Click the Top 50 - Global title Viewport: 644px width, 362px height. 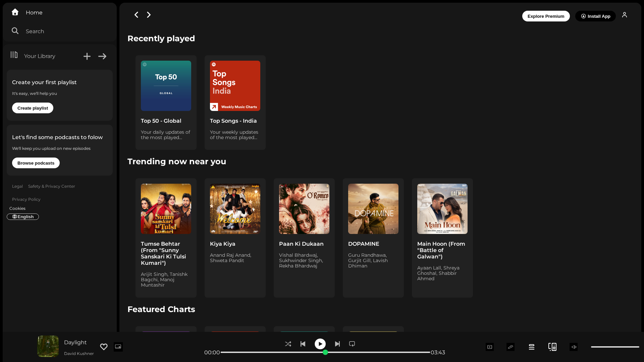(x=161, y=121)
